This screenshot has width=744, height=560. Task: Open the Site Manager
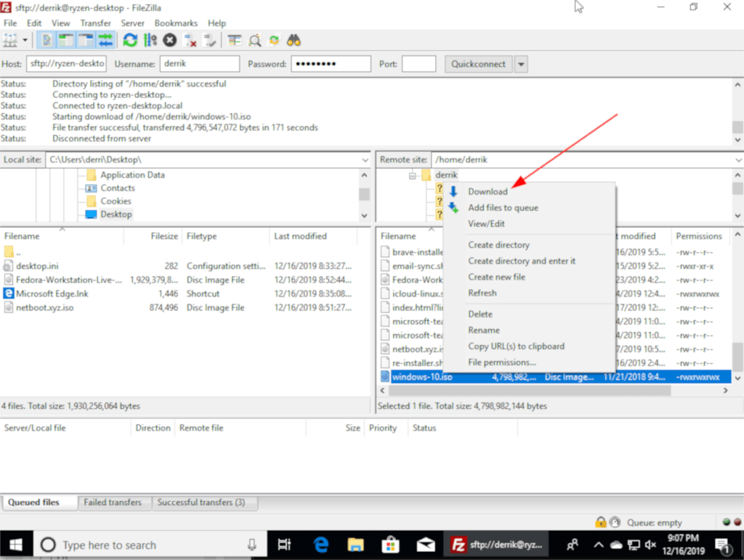click(x=9, y=40)
